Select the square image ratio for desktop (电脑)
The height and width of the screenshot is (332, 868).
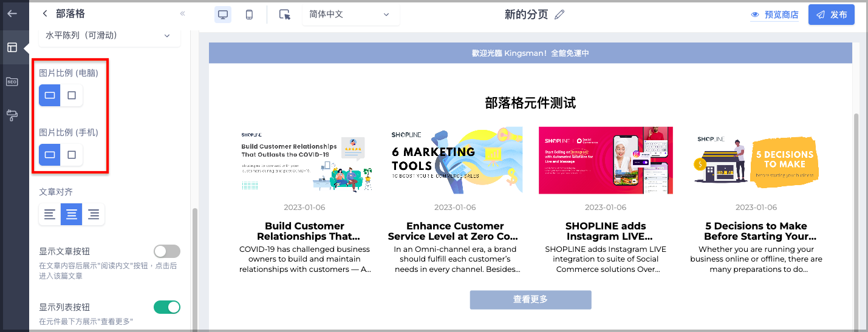point(72,95)
